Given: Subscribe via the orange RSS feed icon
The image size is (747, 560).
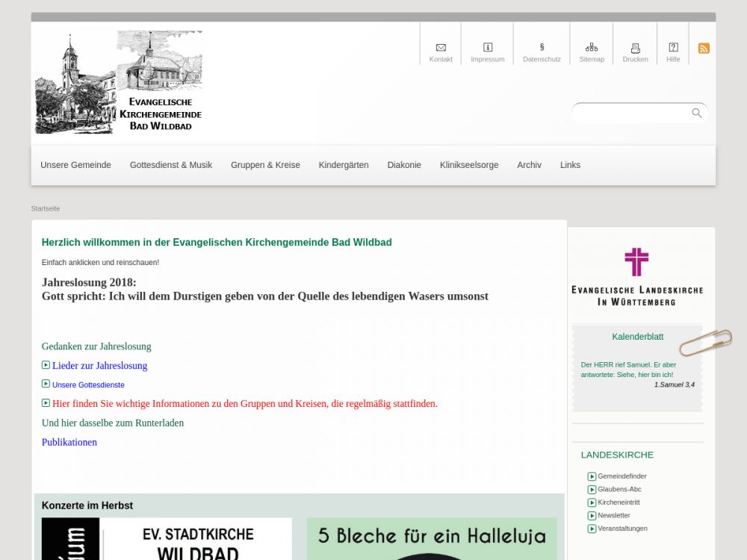Looking at the screenshot, I should point(704,49).
